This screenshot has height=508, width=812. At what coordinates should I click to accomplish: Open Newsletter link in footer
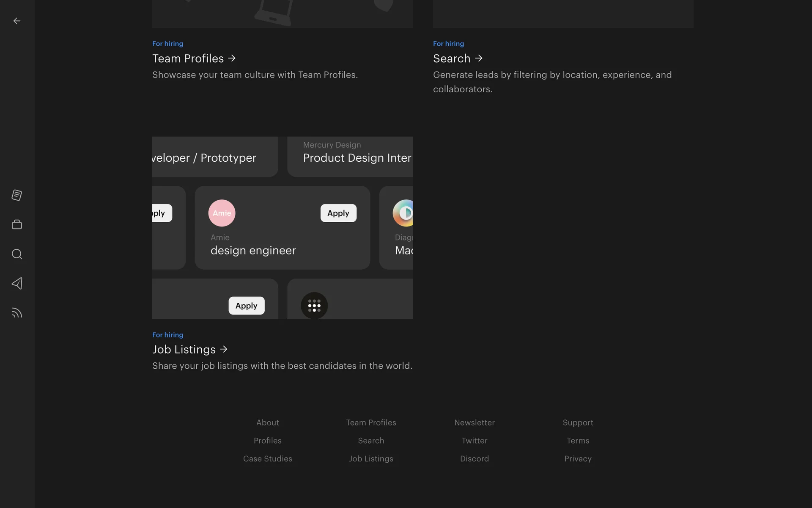click(x=474, y=422)
